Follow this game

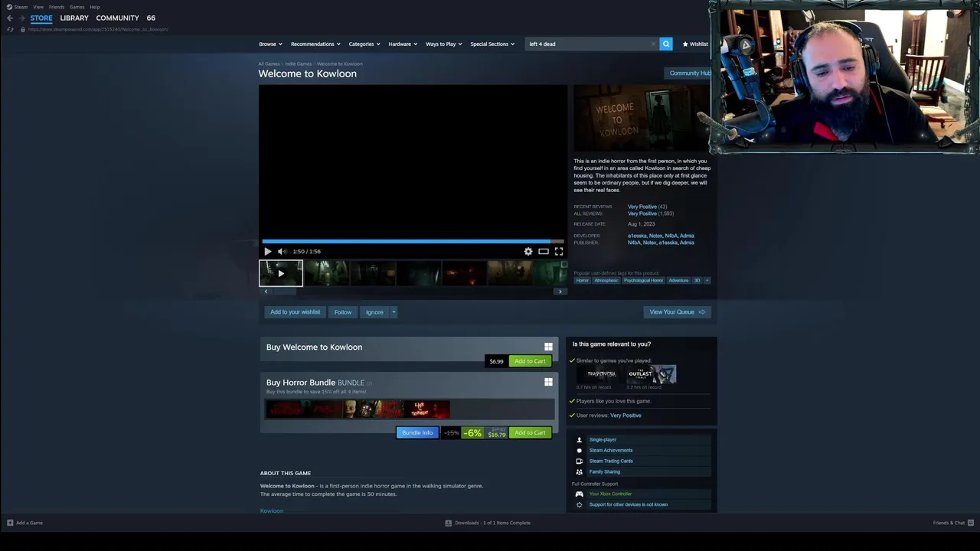[343, 311]
